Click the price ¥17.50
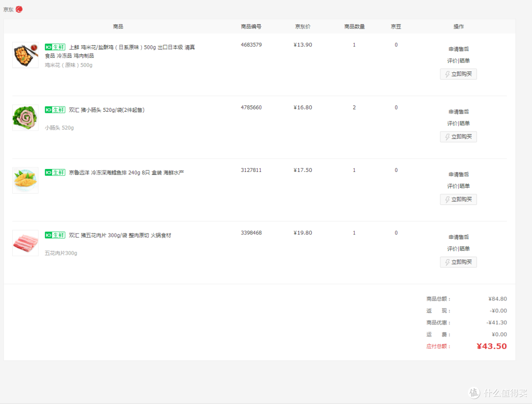 (x=302, y=170)
